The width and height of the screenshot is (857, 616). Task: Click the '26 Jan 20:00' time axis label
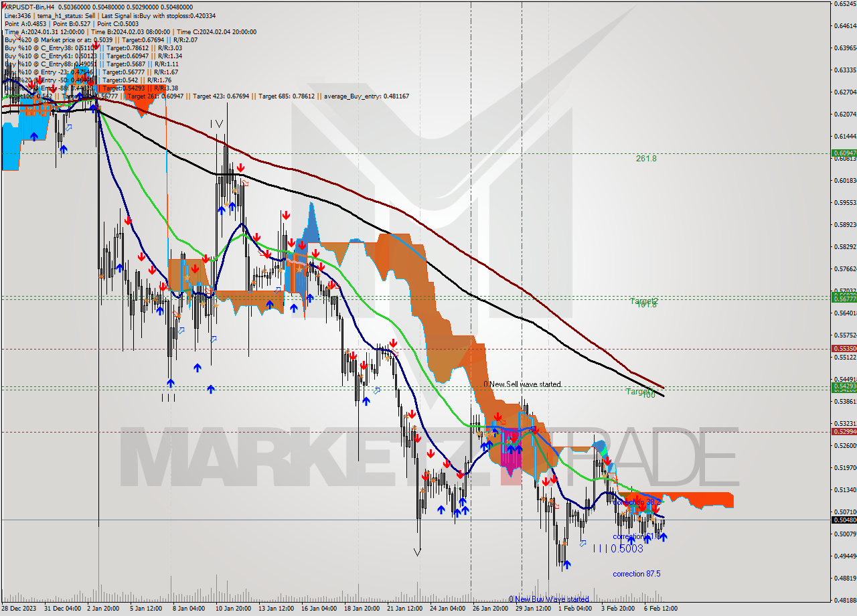point(491,609)
